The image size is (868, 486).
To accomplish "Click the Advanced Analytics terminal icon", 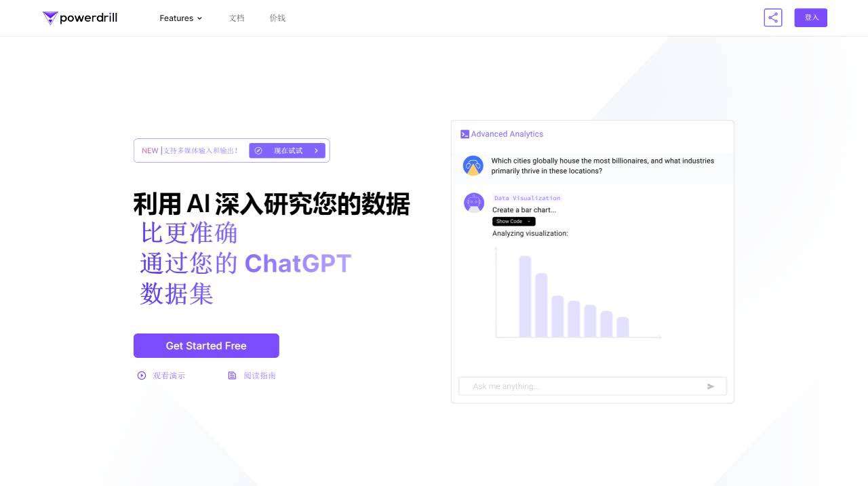I will (x=465, y=134).
